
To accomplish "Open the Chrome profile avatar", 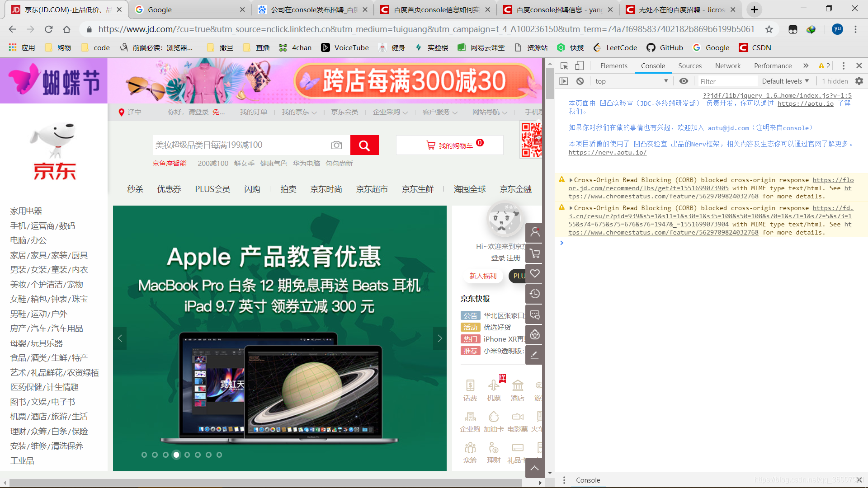I will click(838, 29).
